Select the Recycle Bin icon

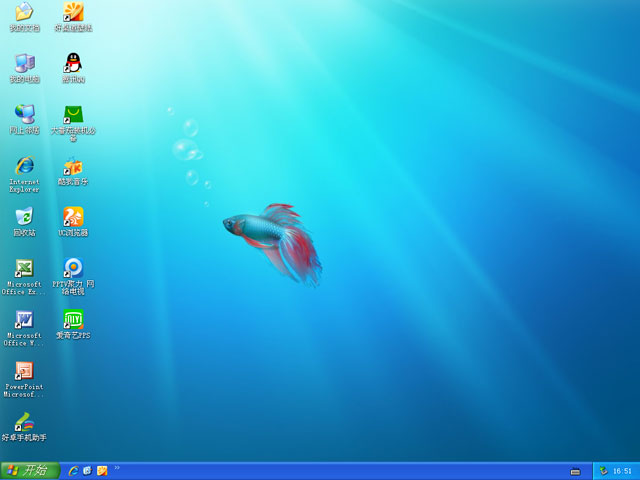[24, 217]
